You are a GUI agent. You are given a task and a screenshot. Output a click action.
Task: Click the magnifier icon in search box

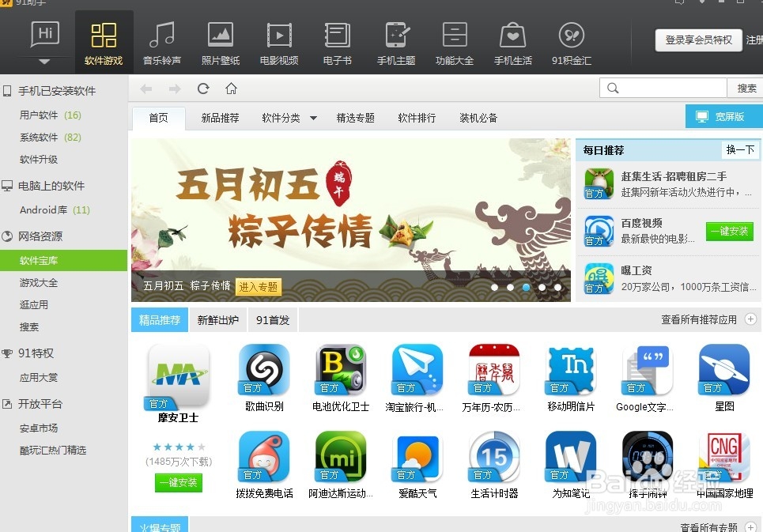[x=613, y=88]
